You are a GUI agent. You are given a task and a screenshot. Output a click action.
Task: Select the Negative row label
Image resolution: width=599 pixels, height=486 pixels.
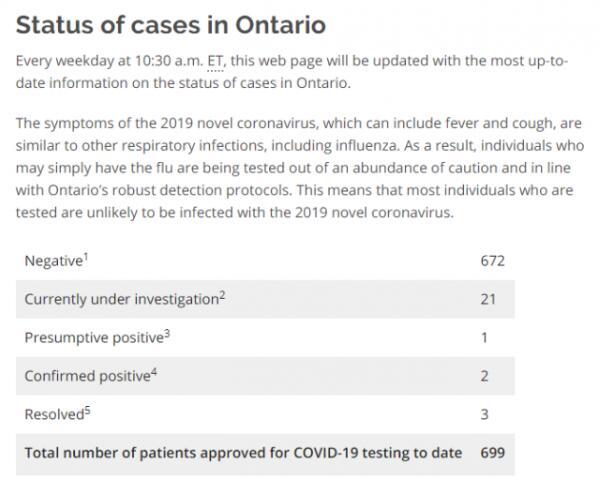53,261
